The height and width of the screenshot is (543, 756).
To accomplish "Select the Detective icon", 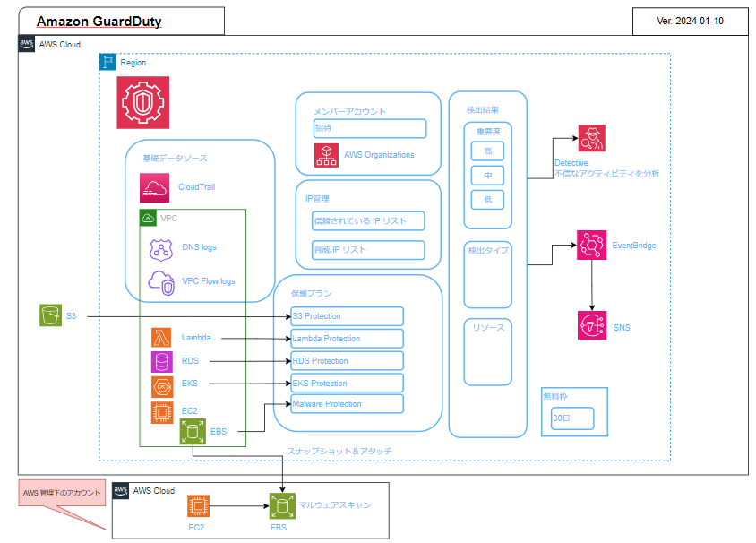I will (x=592, y=138).
